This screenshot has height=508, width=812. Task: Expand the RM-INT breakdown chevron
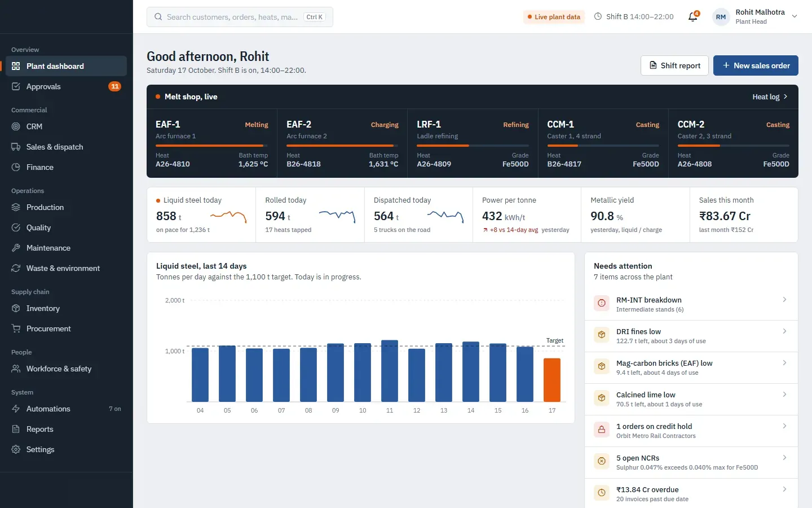pyautogui.click(x=784, y=300)
